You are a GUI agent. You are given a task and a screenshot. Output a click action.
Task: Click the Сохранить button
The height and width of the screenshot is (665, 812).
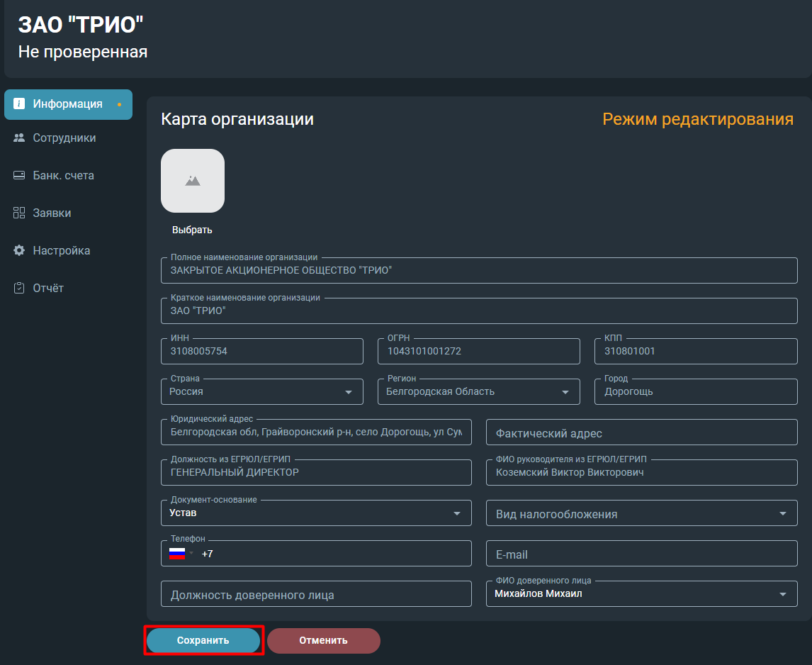[x=203, y=641]
